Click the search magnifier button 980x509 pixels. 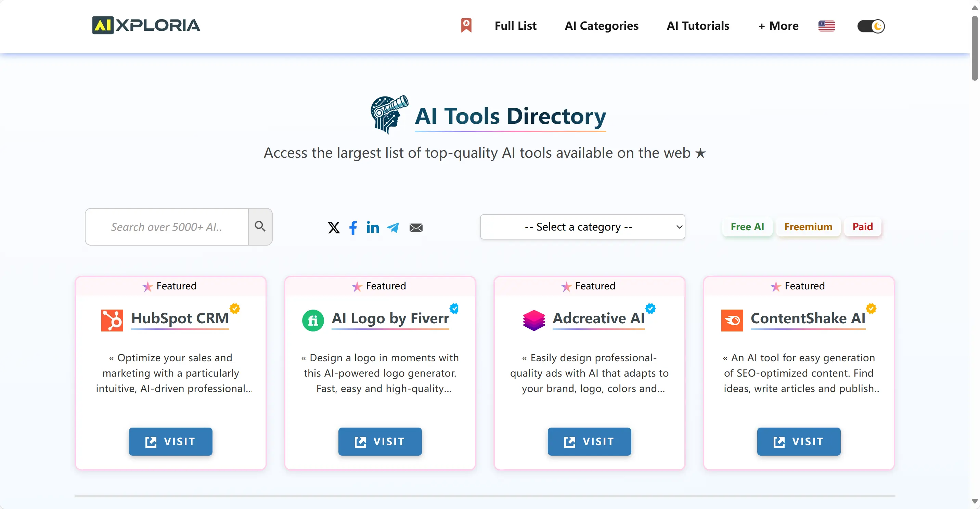coord(260,226)
